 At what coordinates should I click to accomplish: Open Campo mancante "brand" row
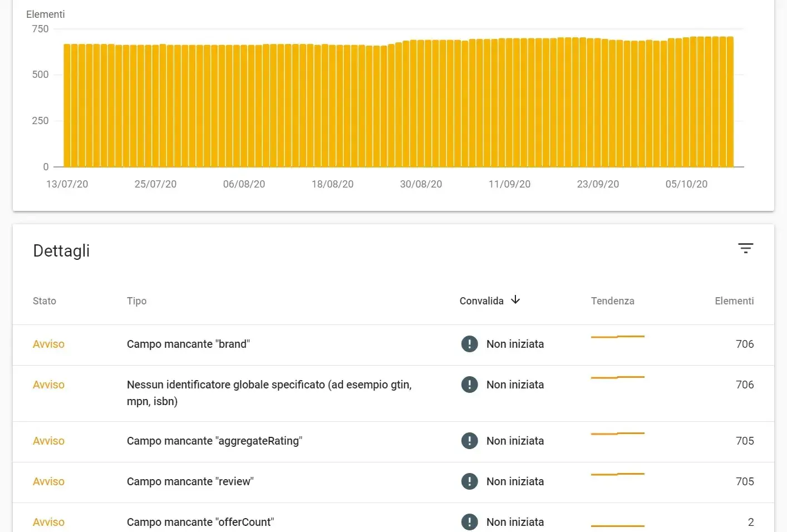(393, 345)
